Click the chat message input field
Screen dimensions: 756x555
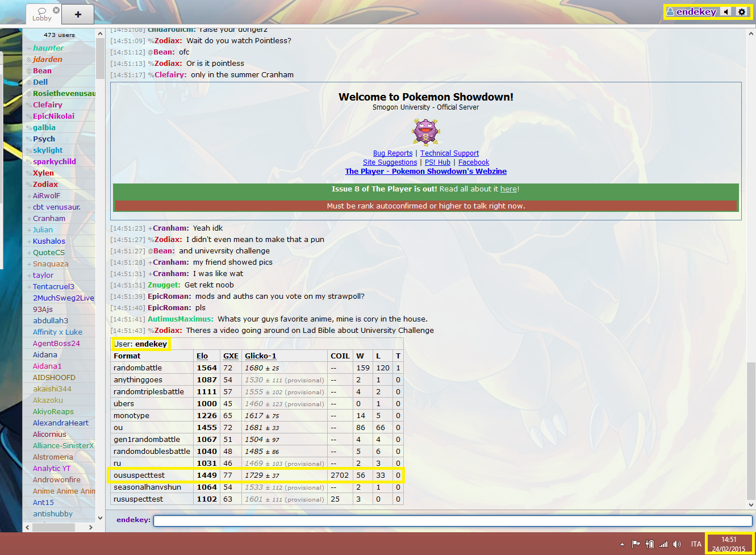tap(452, 520)
